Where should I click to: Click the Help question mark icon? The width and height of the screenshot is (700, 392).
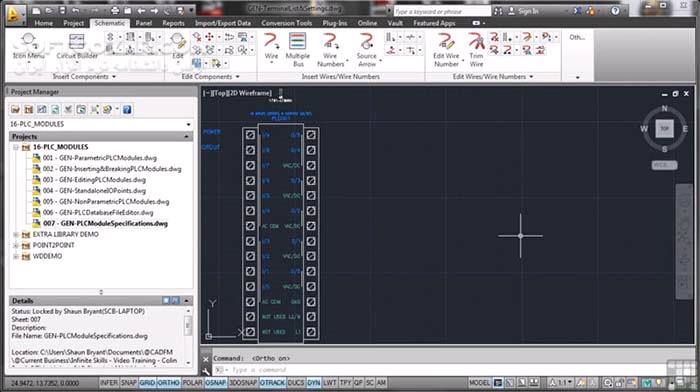[x=615, y=11]
